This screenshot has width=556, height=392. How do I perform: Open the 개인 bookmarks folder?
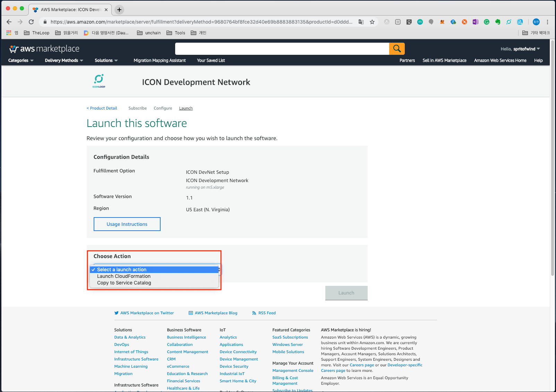[198, 33]
